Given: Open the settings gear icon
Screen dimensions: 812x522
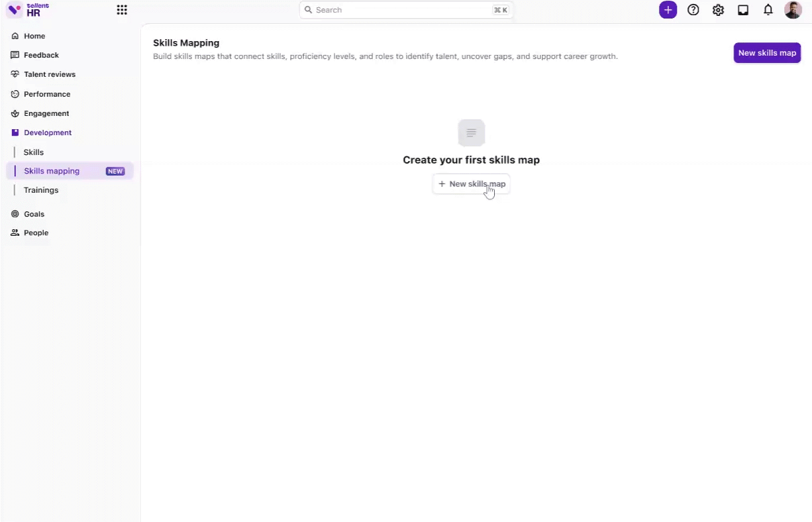Looking at the screenshot, I should (718, 10).
